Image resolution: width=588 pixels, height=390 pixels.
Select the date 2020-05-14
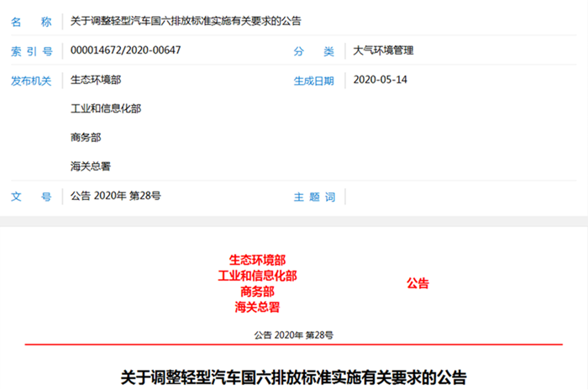[381, 81]
